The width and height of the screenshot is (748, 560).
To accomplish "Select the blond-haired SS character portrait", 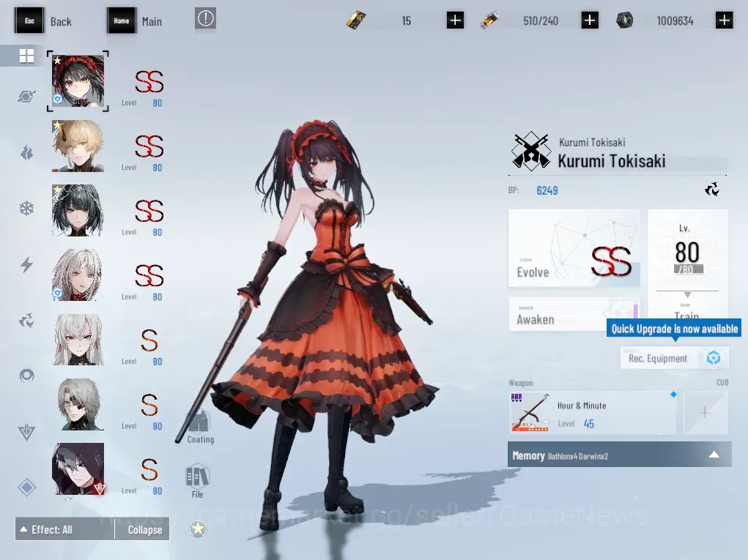I will point(78,146).
